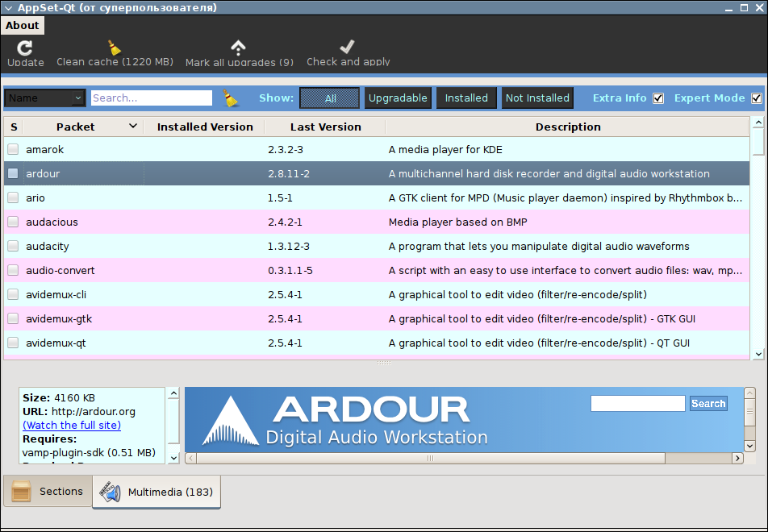Clear the search field with broom icon
Viewport: 768px width, 532px height.
tap(230, 98)
